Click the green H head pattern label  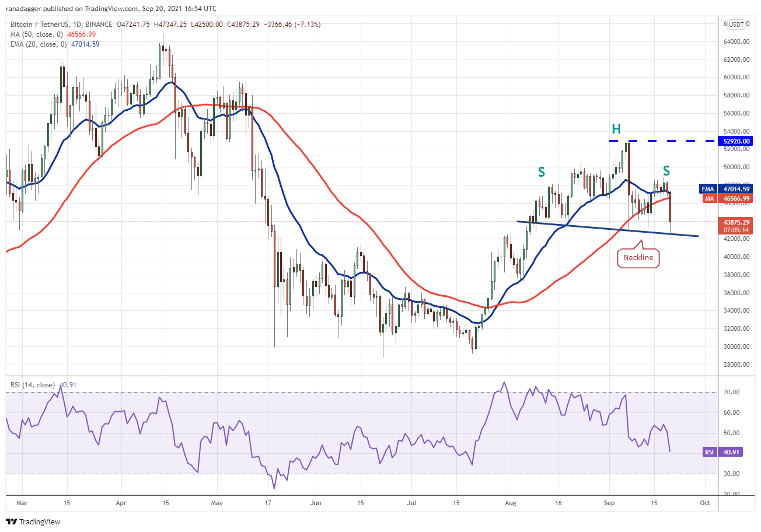click(615, 128)
